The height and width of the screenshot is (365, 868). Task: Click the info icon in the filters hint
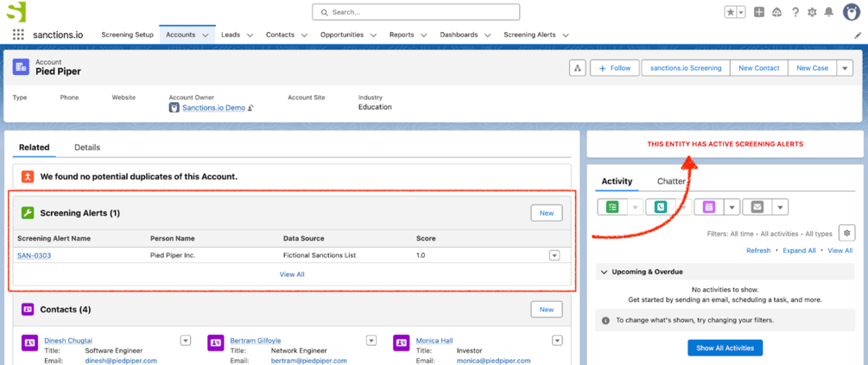[x=605, y=320]
